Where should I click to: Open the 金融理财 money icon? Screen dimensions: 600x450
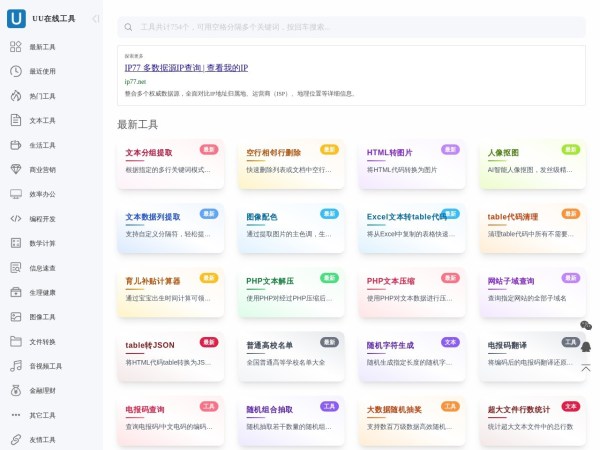click(16, 390)
